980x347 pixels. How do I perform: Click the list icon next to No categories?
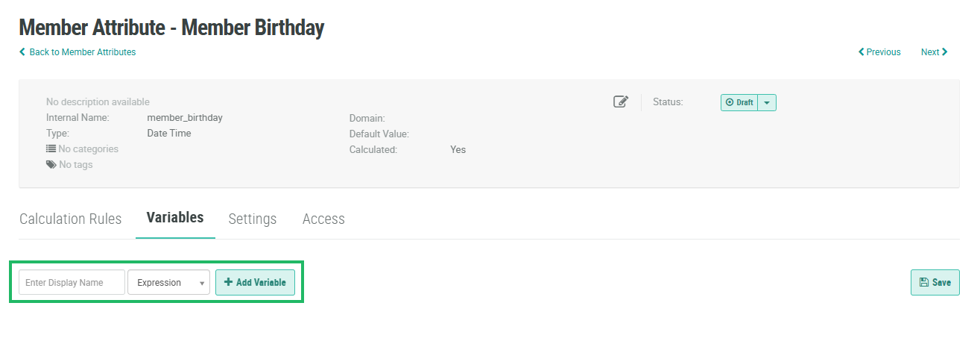coord(51,149)
